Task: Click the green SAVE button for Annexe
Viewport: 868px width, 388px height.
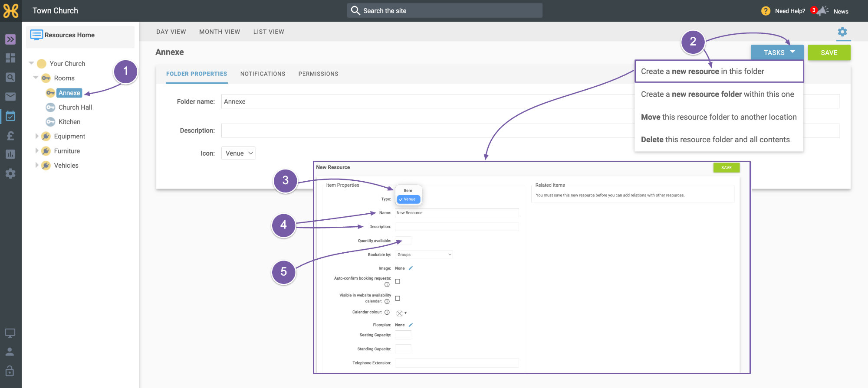Action: (829, 52)
